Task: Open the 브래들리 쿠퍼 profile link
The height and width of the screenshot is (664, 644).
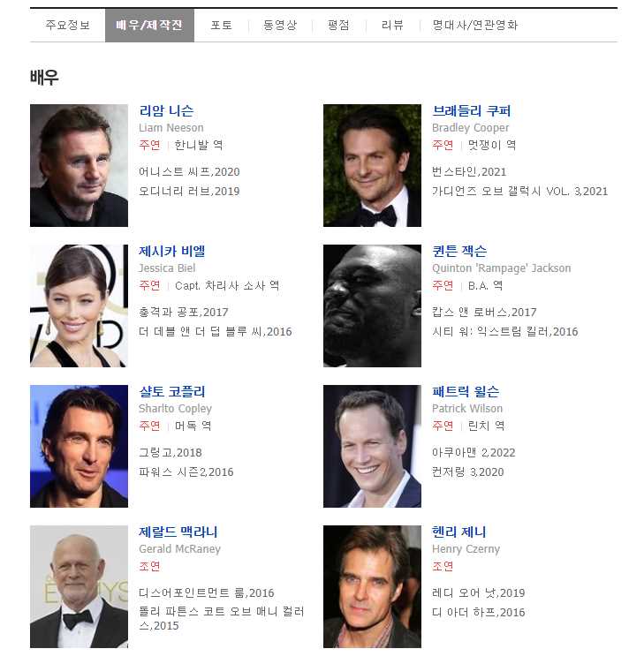Action: coord(471,111)
